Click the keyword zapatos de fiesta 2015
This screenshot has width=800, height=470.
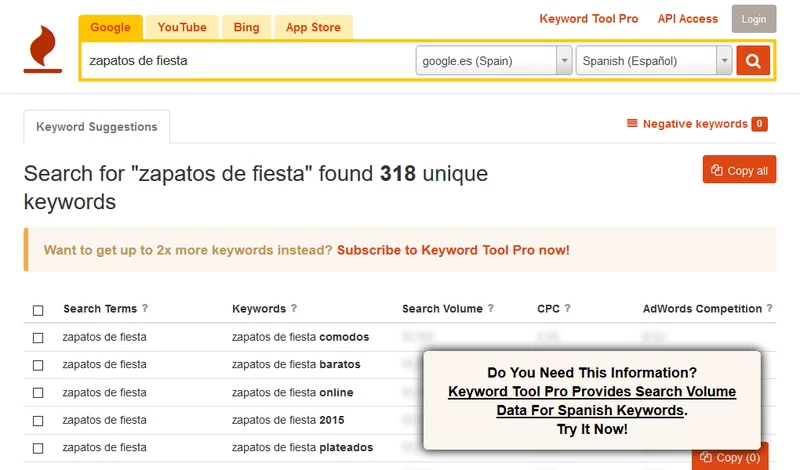pyautogui.click(x=288, y=420)
